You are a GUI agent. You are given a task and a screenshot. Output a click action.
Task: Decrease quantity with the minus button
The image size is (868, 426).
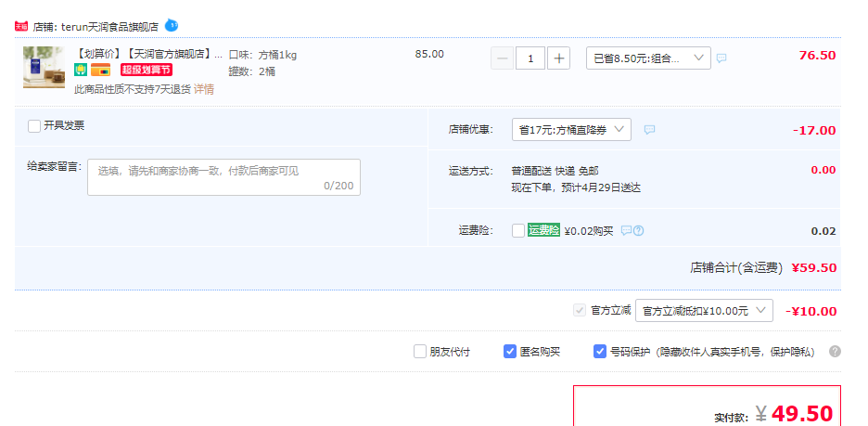click(x=502, y=58)
